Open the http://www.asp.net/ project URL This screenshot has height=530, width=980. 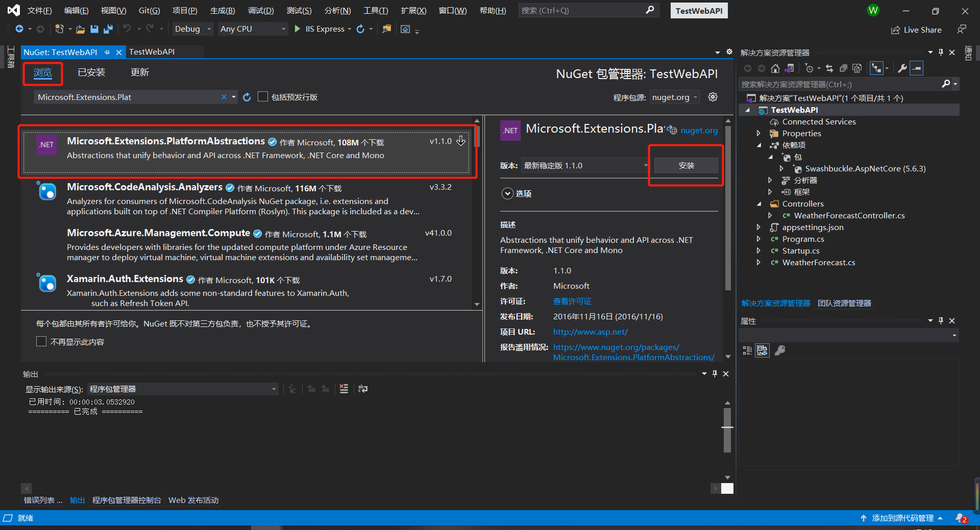591,332
